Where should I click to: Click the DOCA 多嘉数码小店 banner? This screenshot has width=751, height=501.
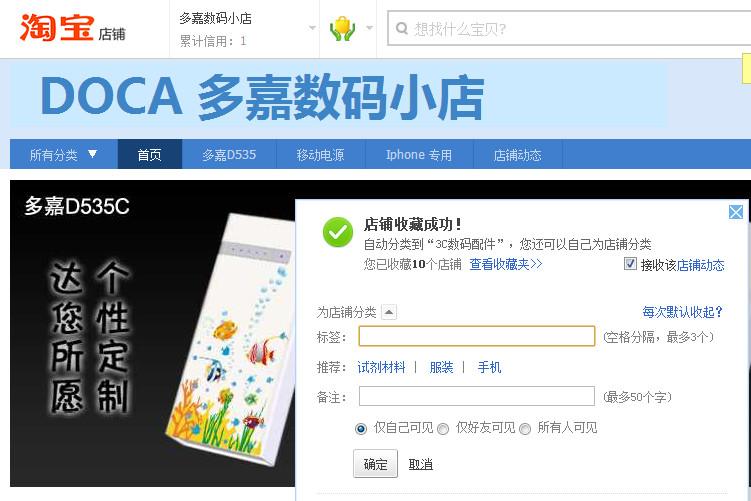pos(339,96)
